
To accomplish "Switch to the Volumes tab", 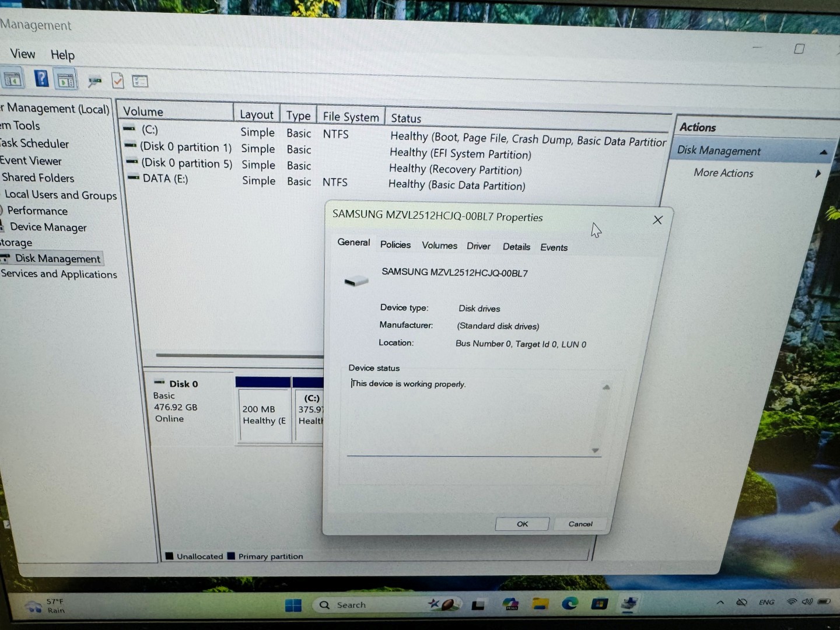I will point(439,246).
